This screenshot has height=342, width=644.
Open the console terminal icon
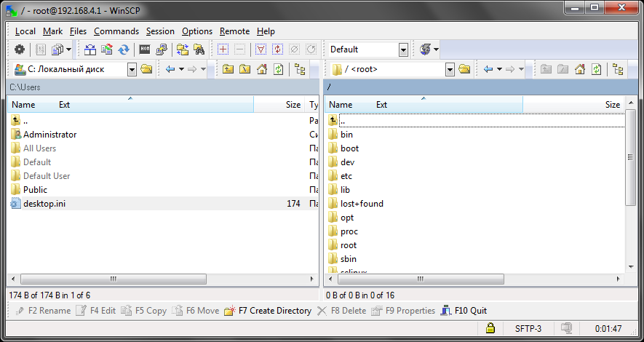[x=145, y=49]
